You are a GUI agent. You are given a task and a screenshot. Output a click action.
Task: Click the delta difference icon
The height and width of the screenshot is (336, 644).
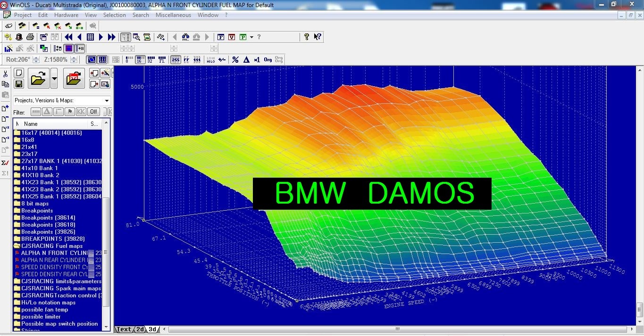pos(246,60)
